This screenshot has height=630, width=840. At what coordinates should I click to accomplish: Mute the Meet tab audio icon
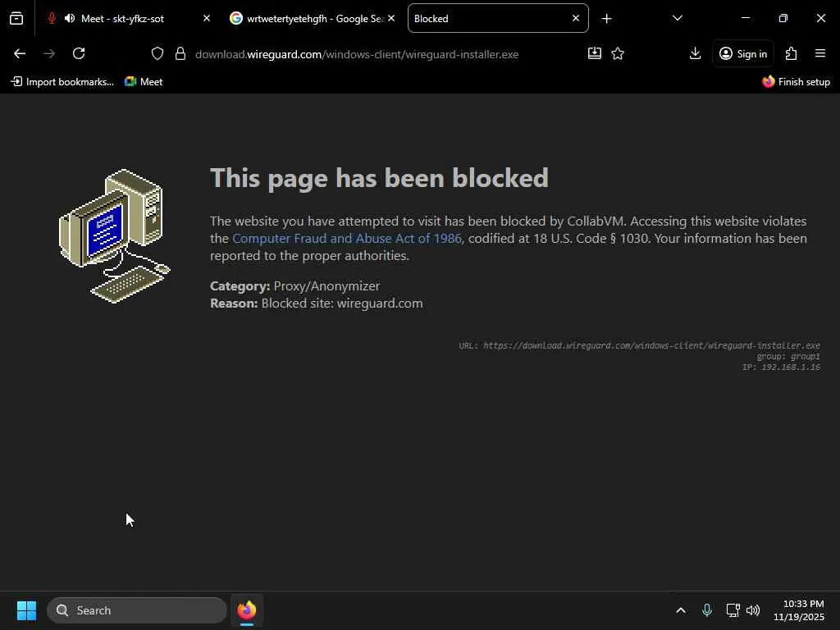70,18
